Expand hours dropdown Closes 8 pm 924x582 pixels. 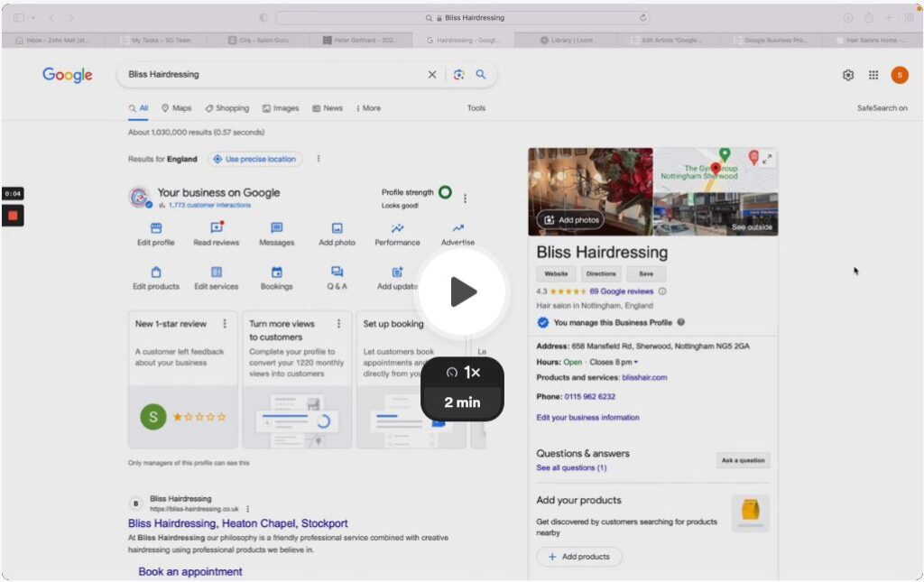click(x=614, y=362)
